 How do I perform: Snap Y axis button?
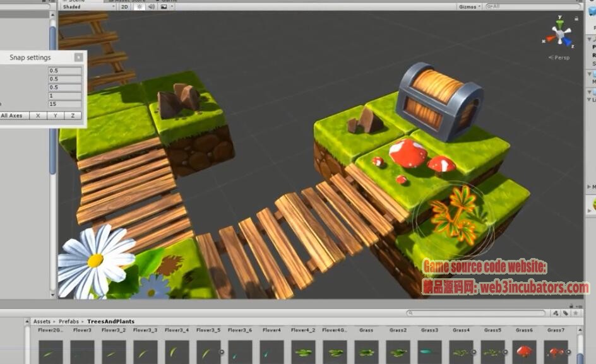[56, 115]
